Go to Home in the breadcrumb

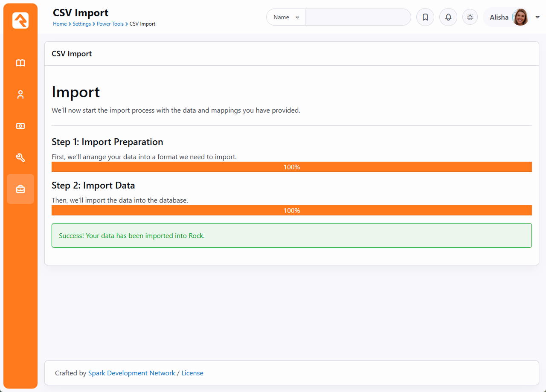(59, 24)
